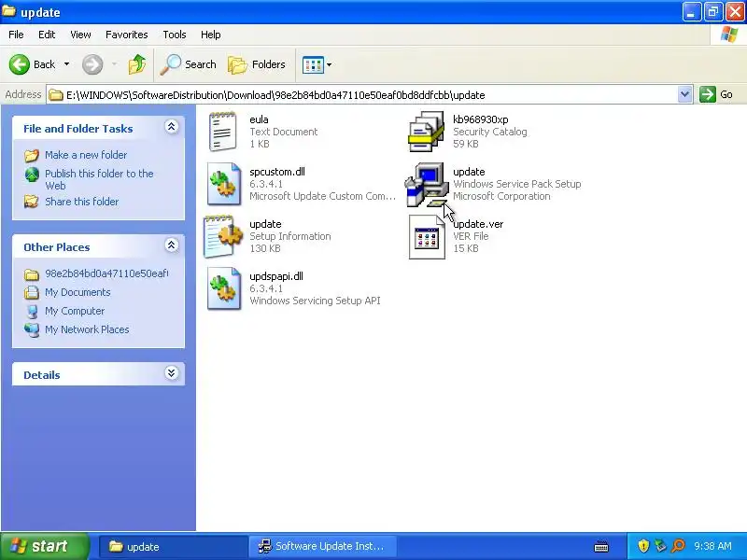Expand the address bar dropdown list
This screenshot has height=560, width=747.
point(684,94)
